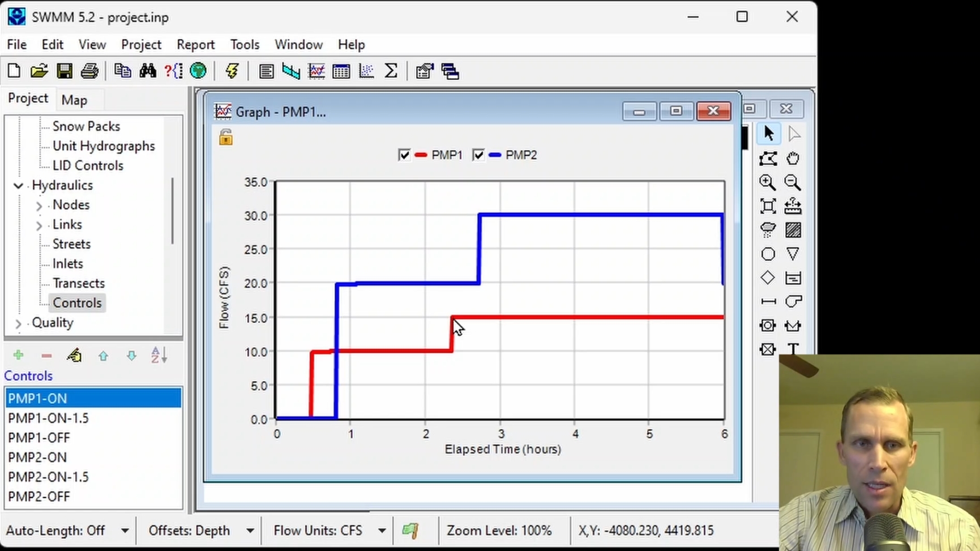Switch to the Map tab
Image resolution: width=980 pixels, height=551 pixels.
74,100
